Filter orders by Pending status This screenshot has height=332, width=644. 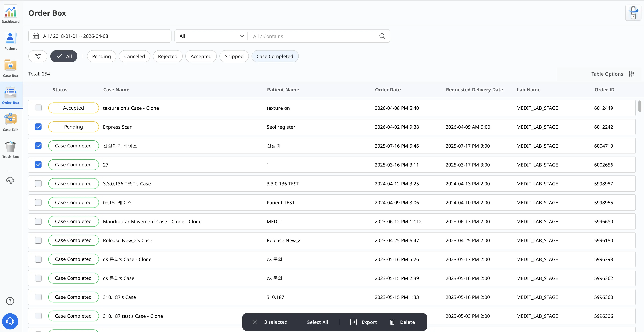pyautogui.click(x=101, y=56)
